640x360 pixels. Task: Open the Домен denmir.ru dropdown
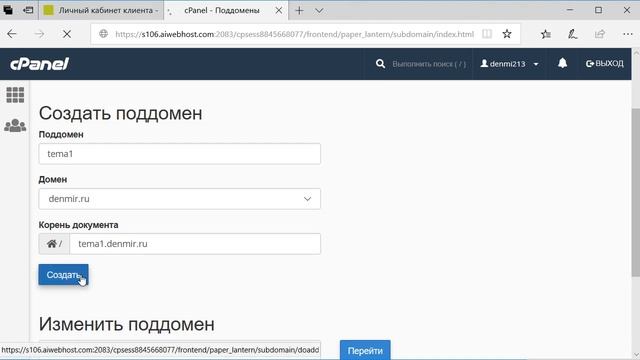(x=180, y=199)
